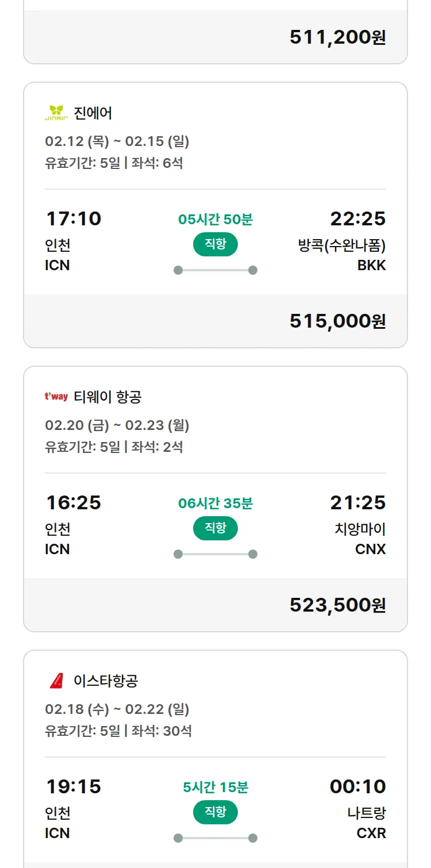Click the Jin Air butterfly logo
This screenshot has height=868, width=431.
pyautogui.click(x=56, y=113)
